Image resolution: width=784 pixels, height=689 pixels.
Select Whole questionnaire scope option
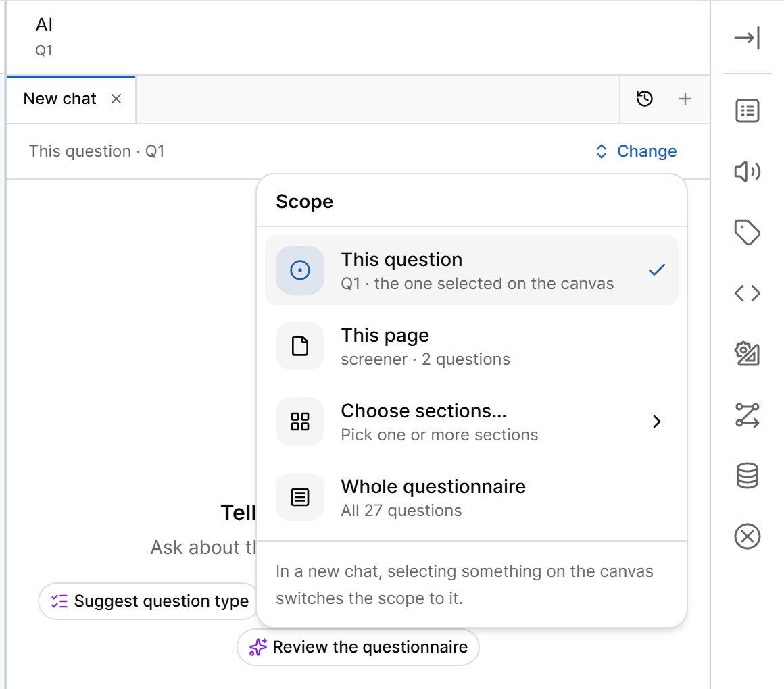(472, 497)
